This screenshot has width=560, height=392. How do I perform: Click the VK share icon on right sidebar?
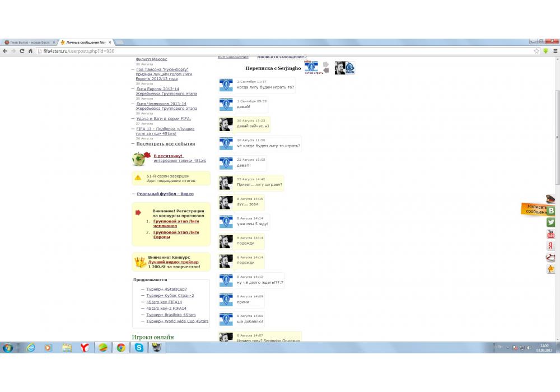[x=551, y=211]
